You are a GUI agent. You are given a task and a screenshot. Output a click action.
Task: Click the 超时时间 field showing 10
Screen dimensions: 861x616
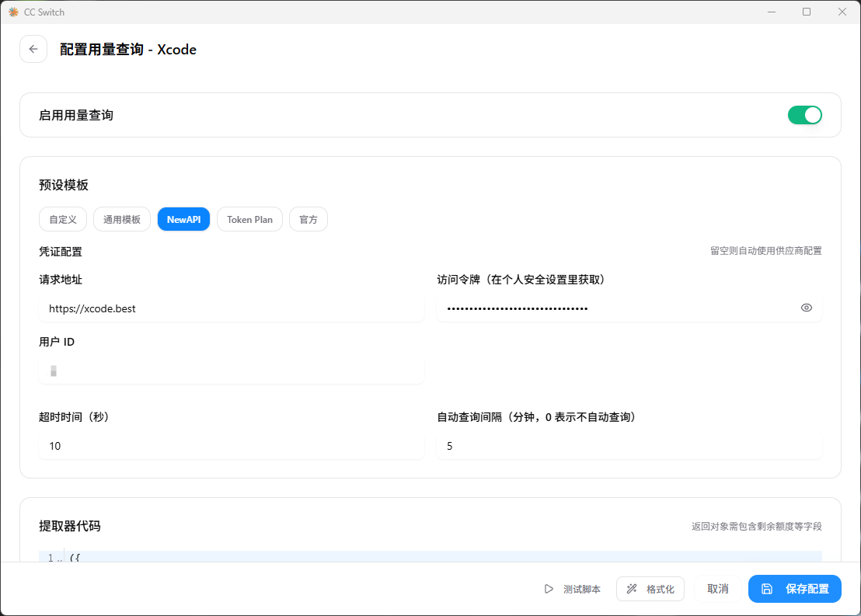click(231, 446)
